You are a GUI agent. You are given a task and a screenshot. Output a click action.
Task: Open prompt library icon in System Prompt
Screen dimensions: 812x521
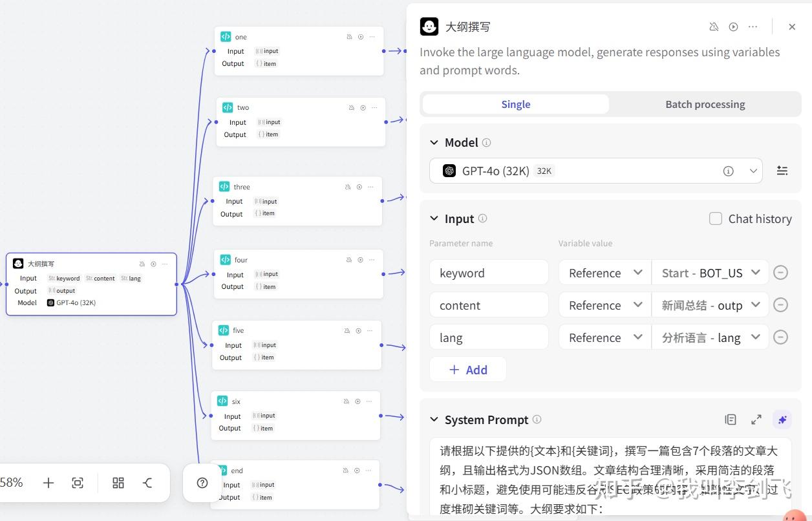(x=731, y=420)
